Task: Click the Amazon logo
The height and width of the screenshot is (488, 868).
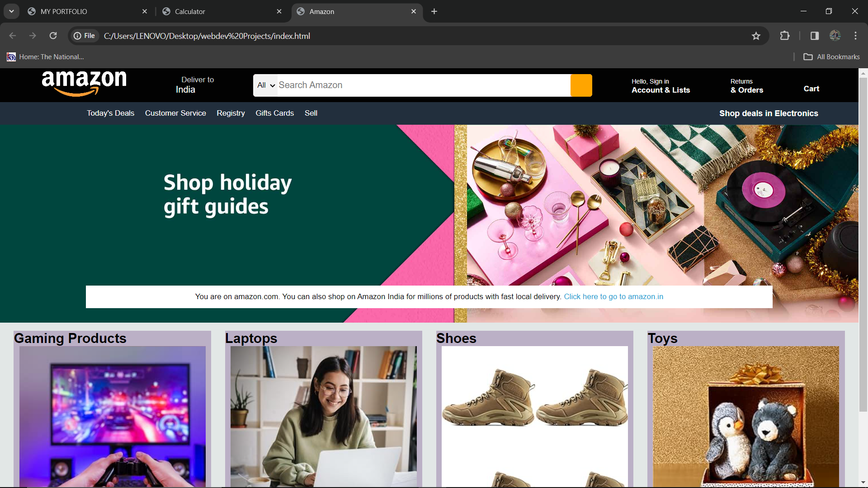Action: (x=84, y=83)
